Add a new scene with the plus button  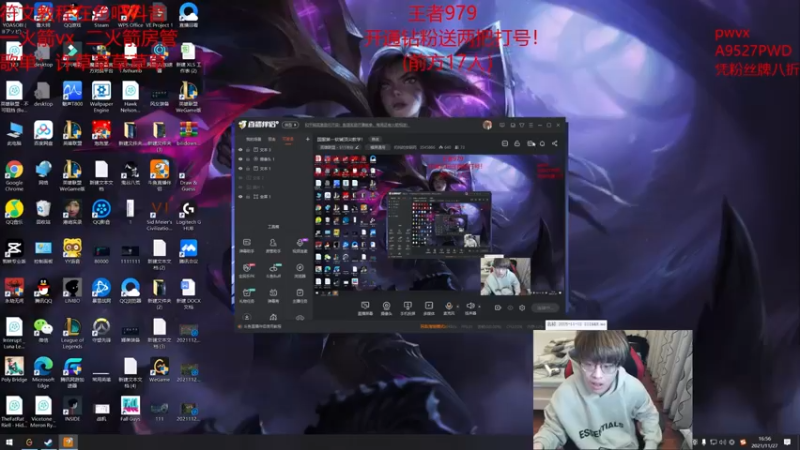(x=308, y=139)
